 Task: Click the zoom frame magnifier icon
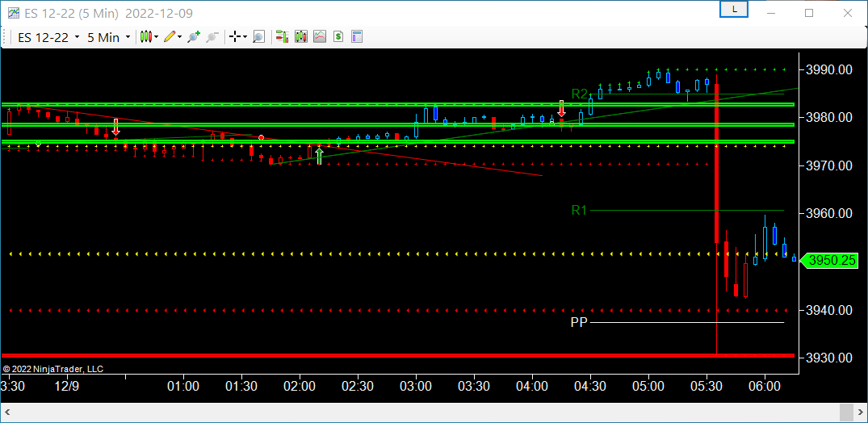pyautogui.click(x=258, y=37)
